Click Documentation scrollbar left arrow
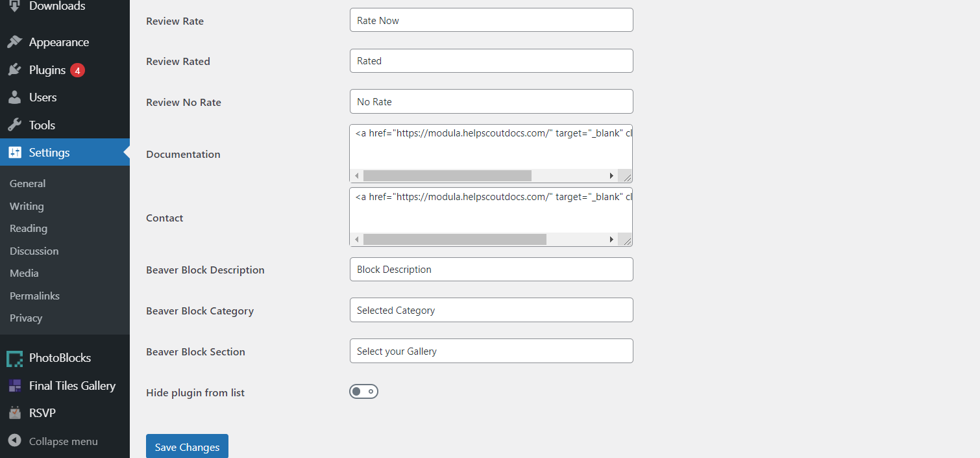980x458 pixels. pyautogui.click(x=356, y=176)
